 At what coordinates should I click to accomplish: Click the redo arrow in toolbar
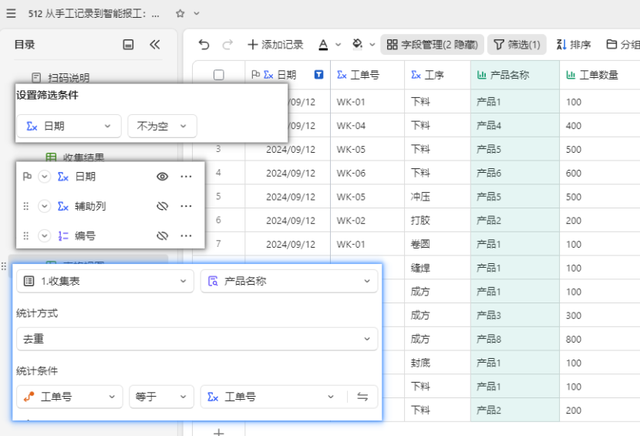pyautogui.click(x=227, y=44)
